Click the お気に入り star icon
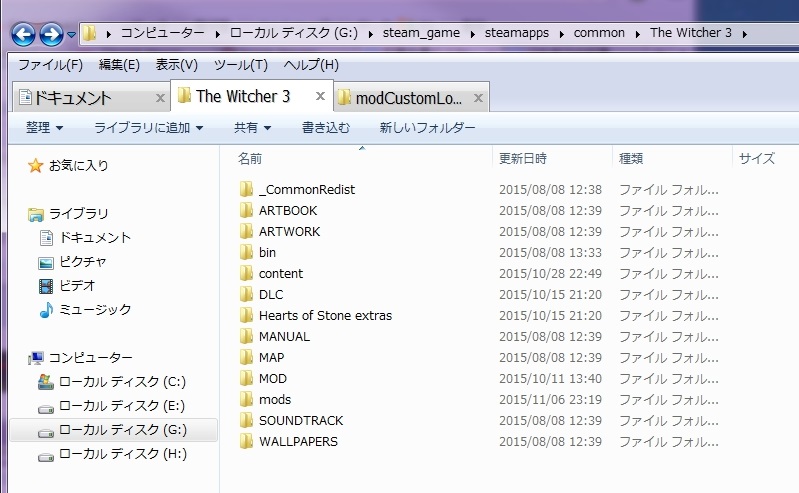The image size is (799, 493). (36, 165)
